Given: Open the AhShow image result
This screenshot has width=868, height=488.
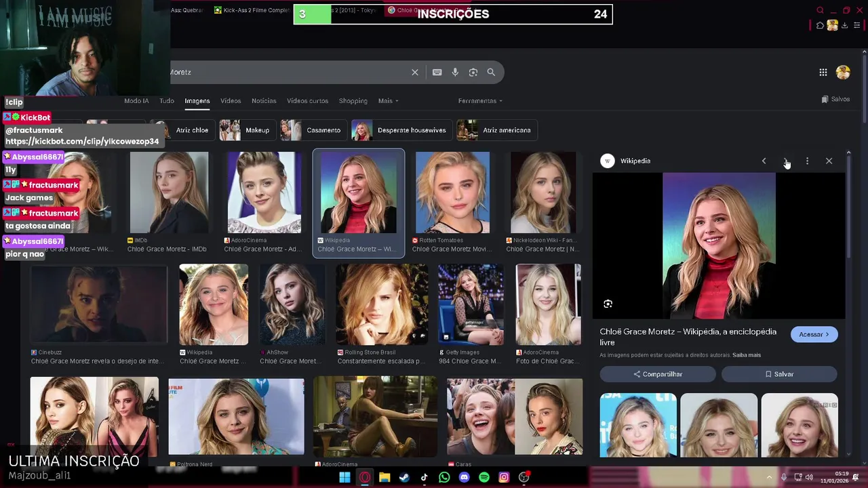Looking at the screenshot, I should coord(292,305).
